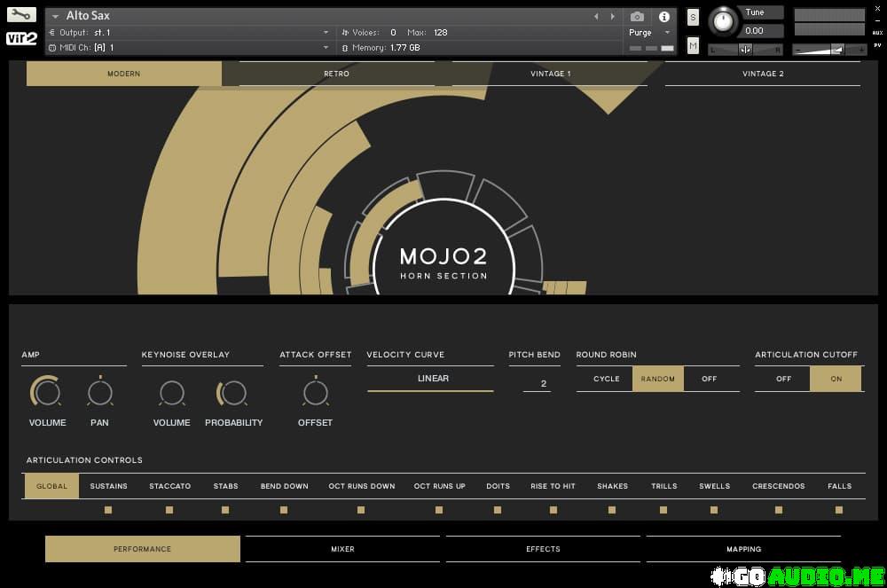Show instrument info icon
The width and height of the screenshot is (887, 588).
664,16
